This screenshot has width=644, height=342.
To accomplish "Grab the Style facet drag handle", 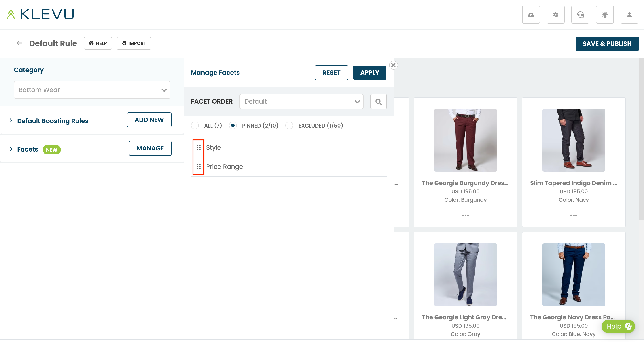I will click(199, 147).
